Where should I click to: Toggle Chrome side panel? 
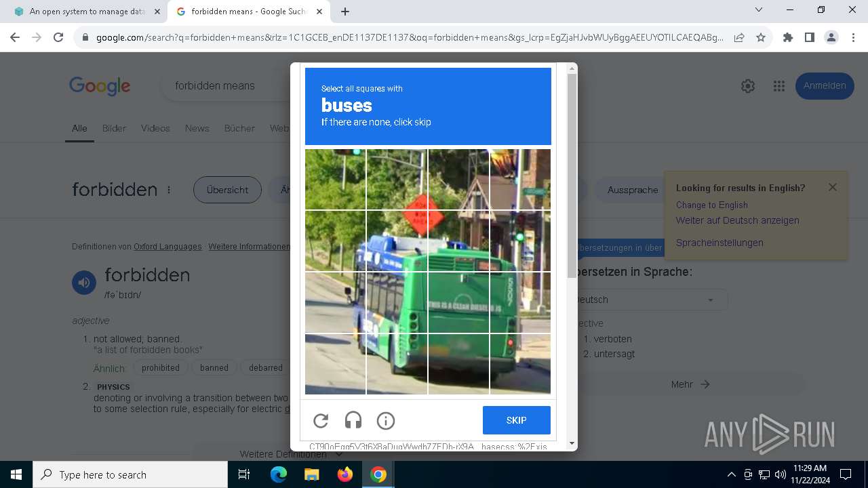pos(810,38)
